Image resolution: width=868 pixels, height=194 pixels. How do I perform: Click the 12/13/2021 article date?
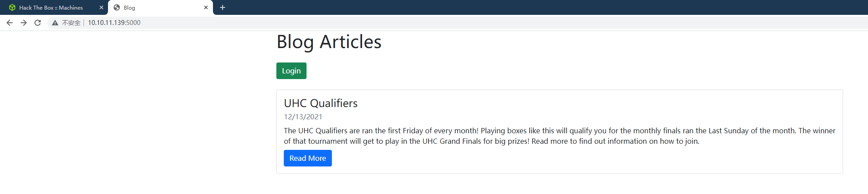click(x=303, y=117)
